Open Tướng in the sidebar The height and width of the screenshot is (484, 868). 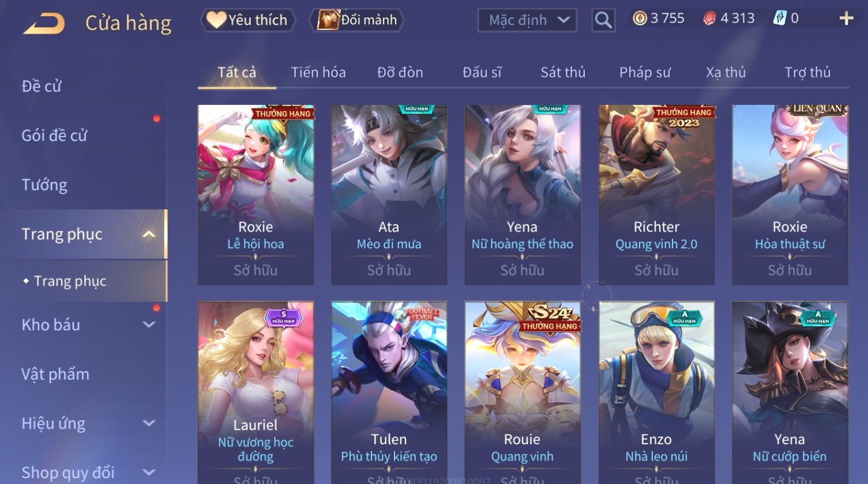pyautogui.click(x=44, y=185)
